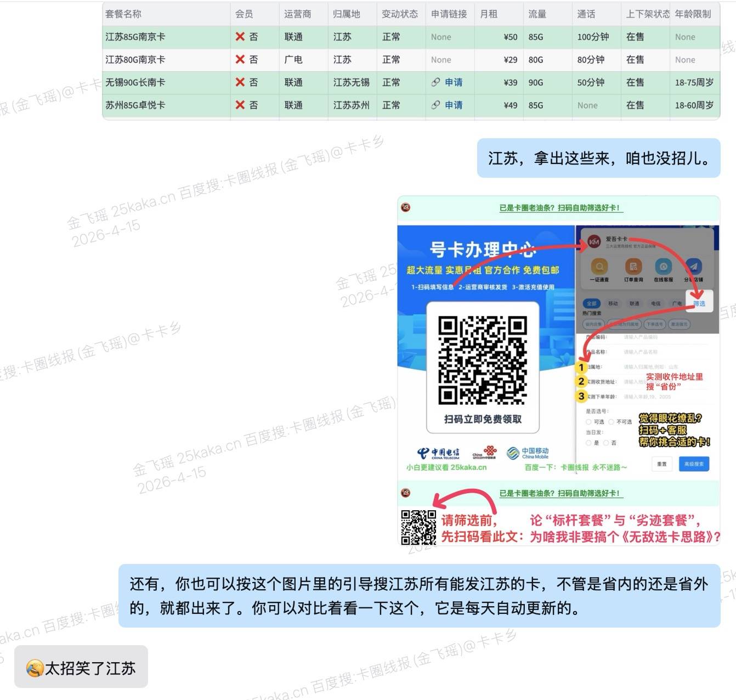The height and width of the screenshot is (700, 736).
Task: Select the 不可选 radio button
Action: point(611,422)
